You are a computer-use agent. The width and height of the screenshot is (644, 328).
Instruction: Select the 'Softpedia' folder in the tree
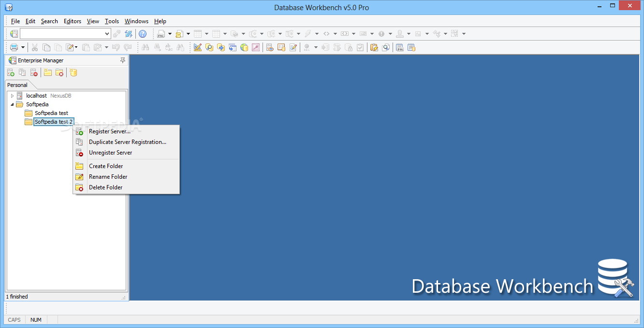pos(37,104)
